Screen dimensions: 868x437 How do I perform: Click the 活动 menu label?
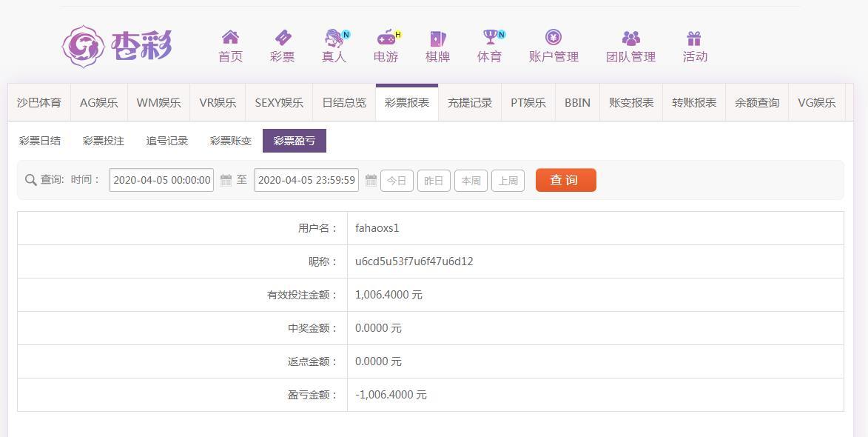tap(695, 56)
